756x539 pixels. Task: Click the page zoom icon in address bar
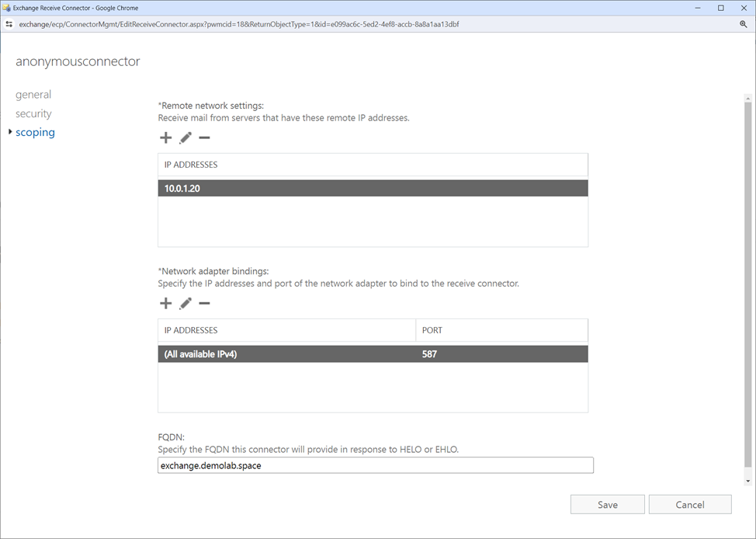click(744, 24)
